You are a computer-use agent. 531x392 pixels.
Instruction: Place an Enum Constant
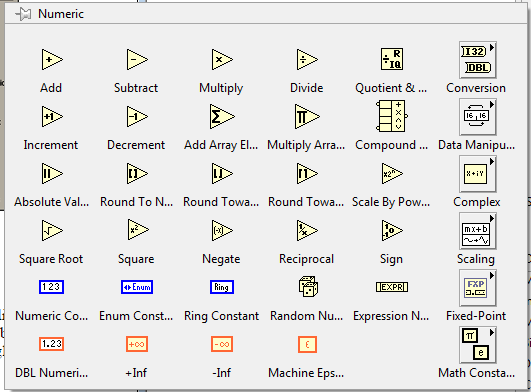tap(137, 287)
